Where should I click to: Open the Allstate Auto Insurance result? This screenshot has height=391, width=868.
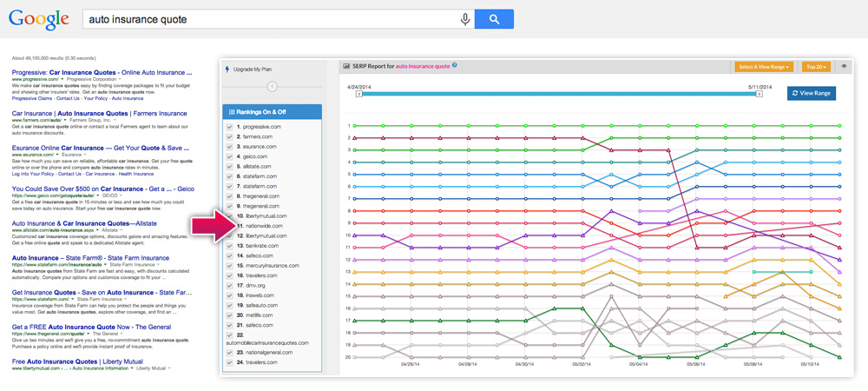[84, 223]
